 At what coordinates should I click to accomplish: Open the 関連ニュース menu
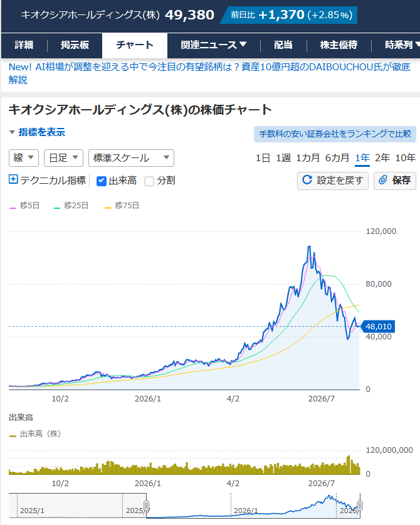click(214, 45)
